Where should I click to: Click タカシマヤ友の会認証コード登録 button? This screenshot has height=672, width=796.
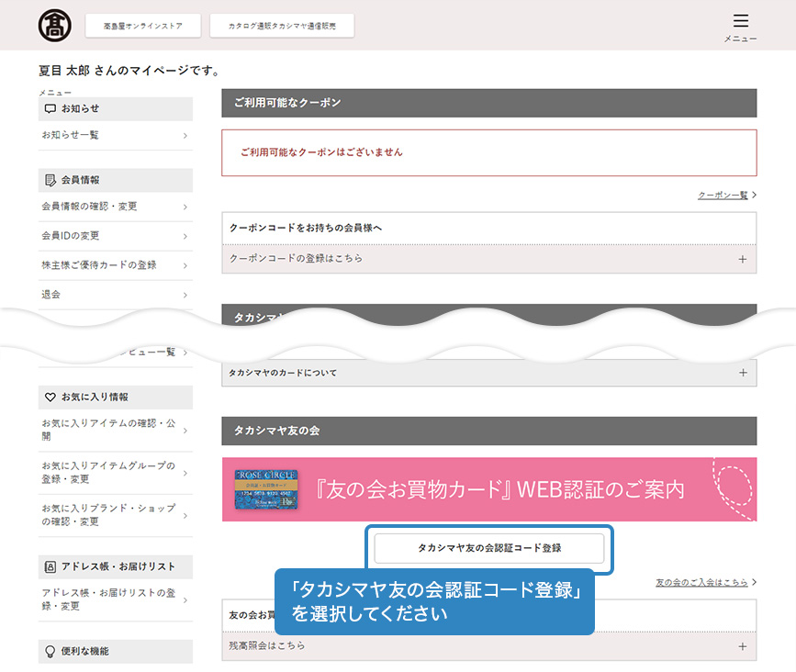point(488,548)
